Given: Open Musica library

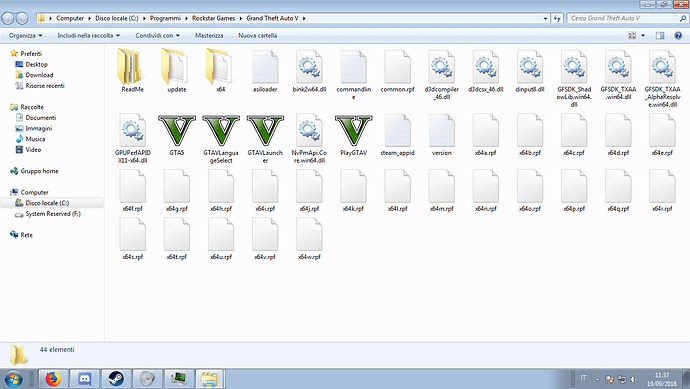Looking at the screenshot, I should coord(30,139).
